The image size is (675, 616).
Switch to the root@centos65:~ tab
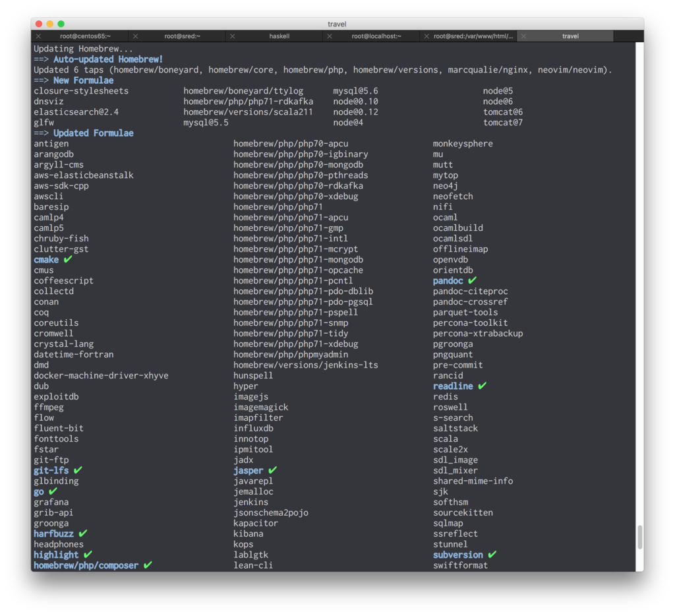(x=85, y=36)
